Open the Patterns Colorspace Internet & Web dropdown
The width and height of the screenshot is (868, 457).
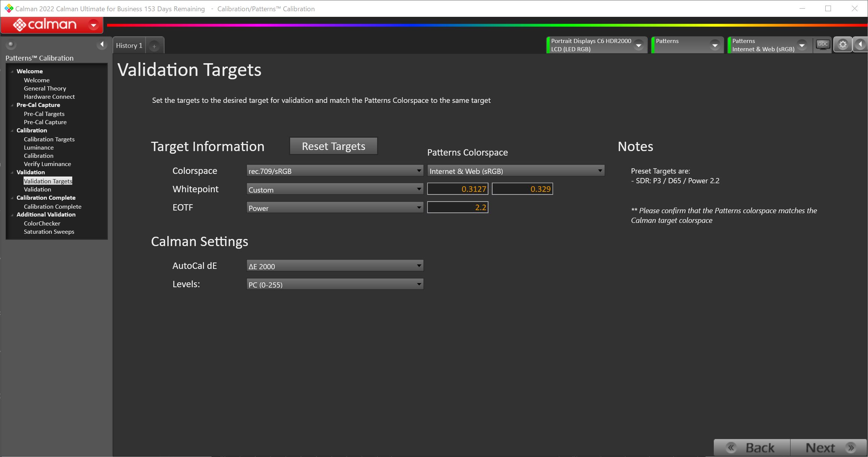pos(516,171)
